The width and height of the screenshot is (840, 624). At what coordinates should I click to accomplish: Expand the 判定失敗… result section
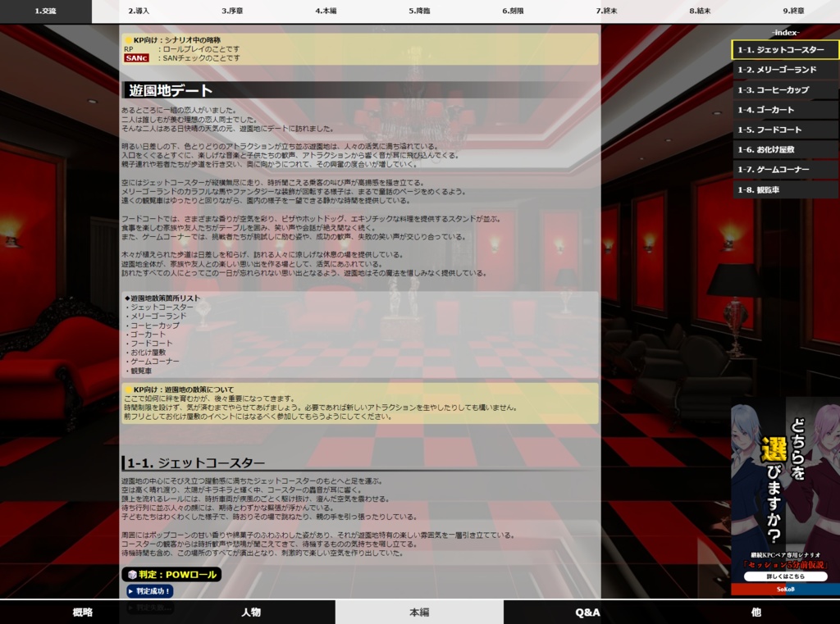pos(149,608)
